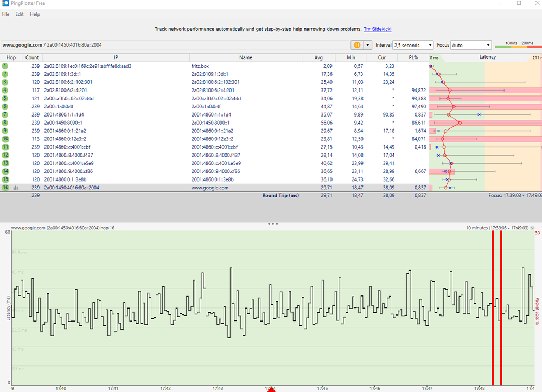This screenshot has height=392, width=542.
Task: Open the Help menu
Action: click(x=35, y=14)
